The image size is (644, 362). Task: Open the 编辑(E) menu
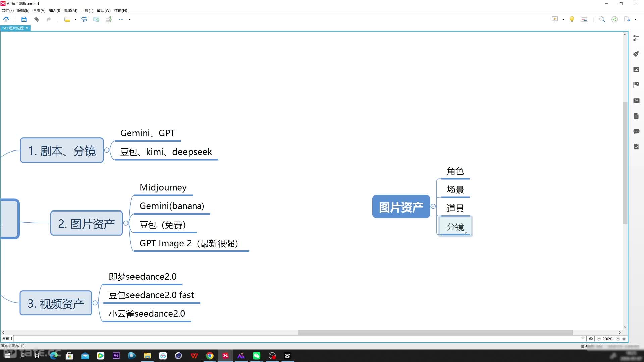pyautogui.click(x=23, y=10)
